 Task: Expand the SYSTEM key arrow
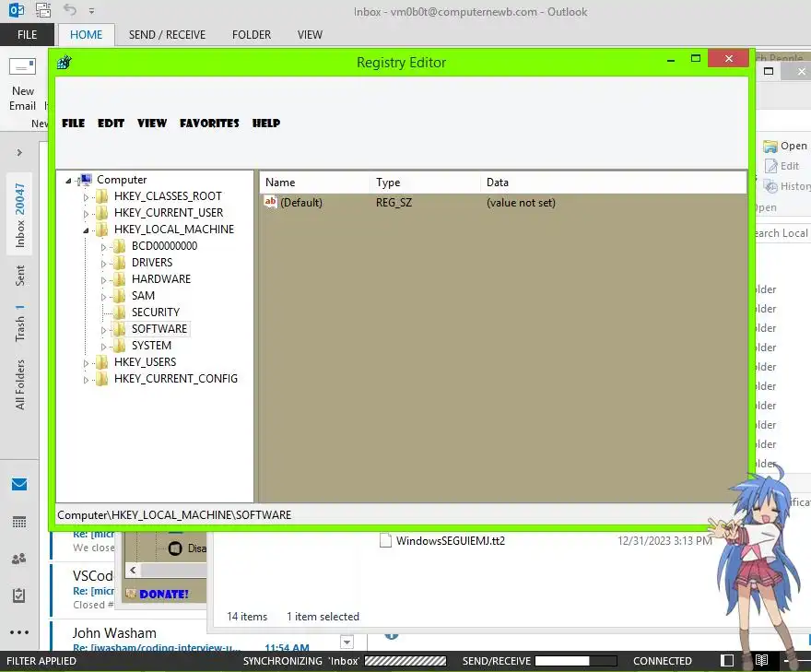pyautogui.click(x=103, y=346)
